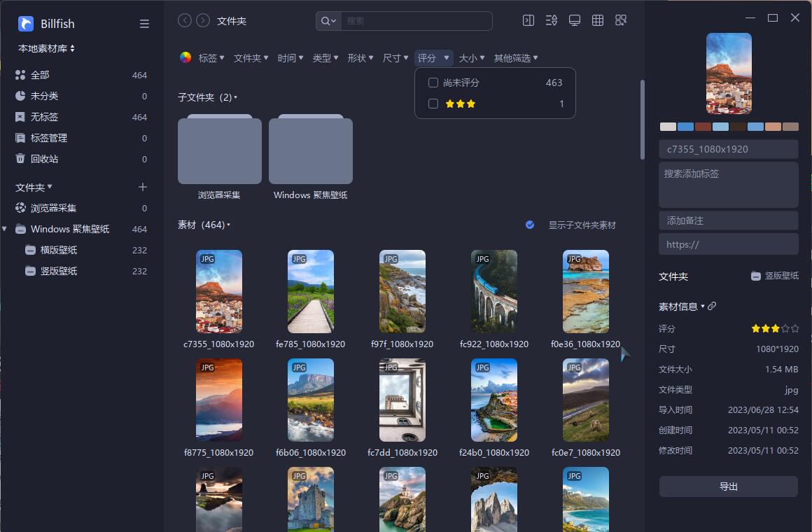Click the 导出 button
812x532 pixels.
[728, 486]
